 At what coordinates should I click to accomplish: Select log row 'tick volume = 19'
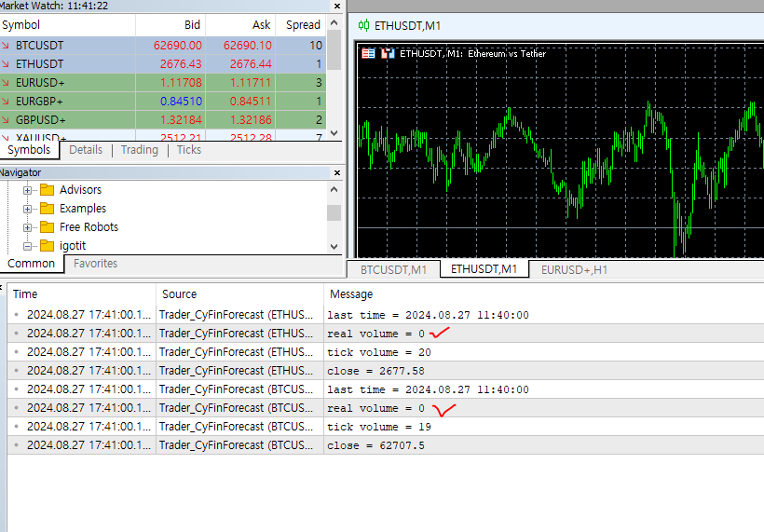[x=386, y=427]
